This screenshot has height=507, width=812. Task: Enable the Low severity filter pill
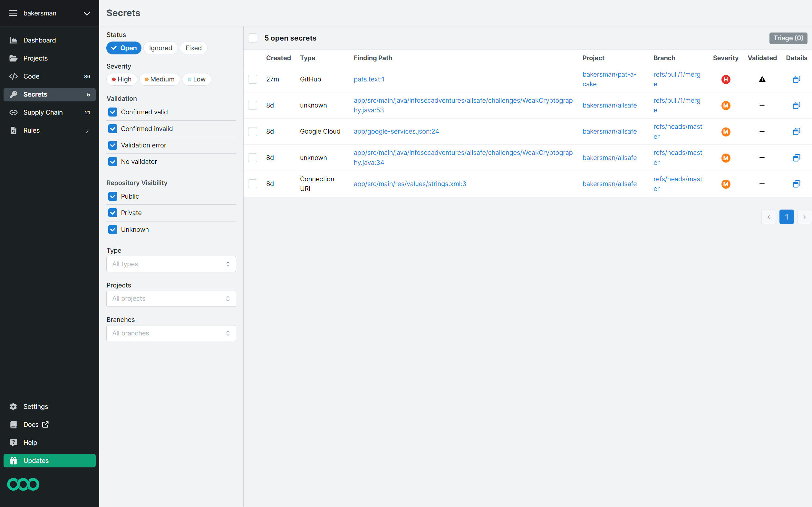196,79
